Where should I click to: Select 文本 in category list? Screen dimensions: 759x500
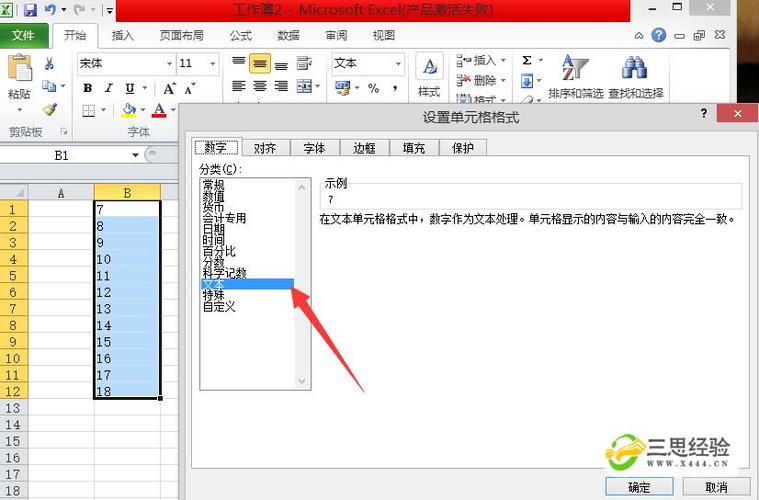[x=247, y=284]
